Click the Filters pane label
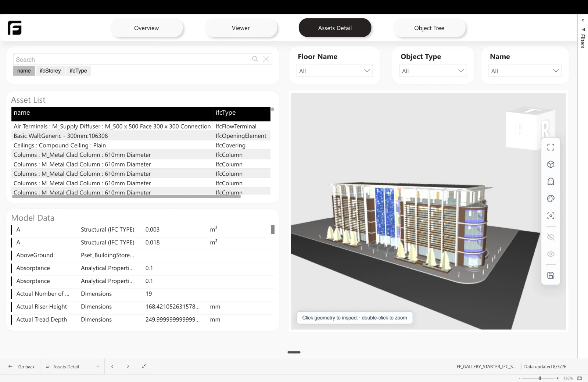Screen dimensions: 588x382 pyautogui.click(x=583, y=41)
